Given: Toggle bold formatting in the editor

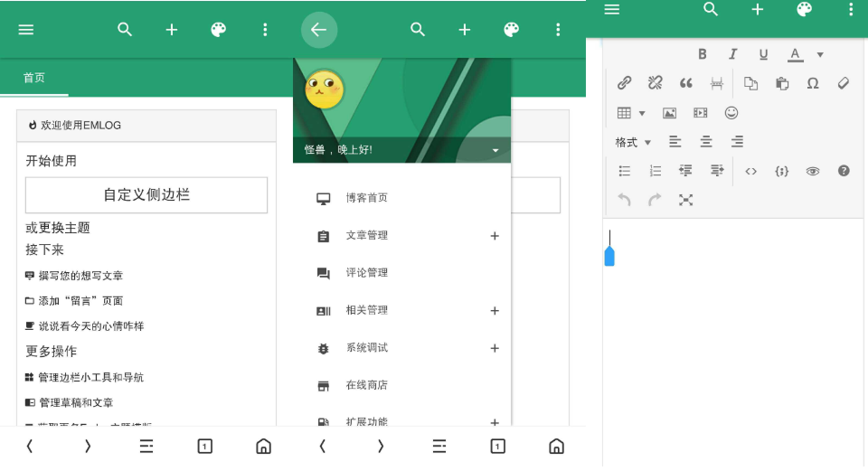Looking at the screenshot, I should click(x=702, y=54).
